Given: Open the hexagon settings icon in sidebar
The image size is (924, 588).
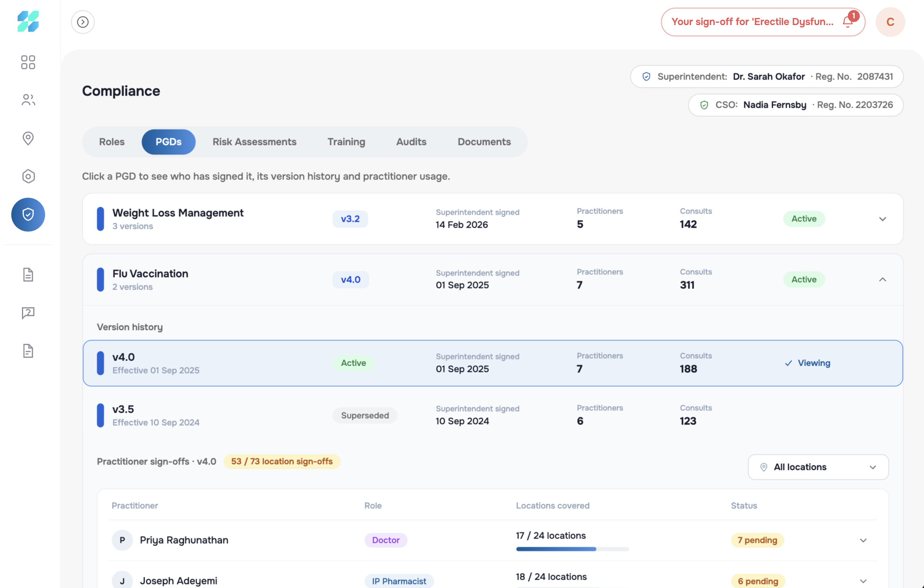Looking at the screenshot, I should 28,176.
